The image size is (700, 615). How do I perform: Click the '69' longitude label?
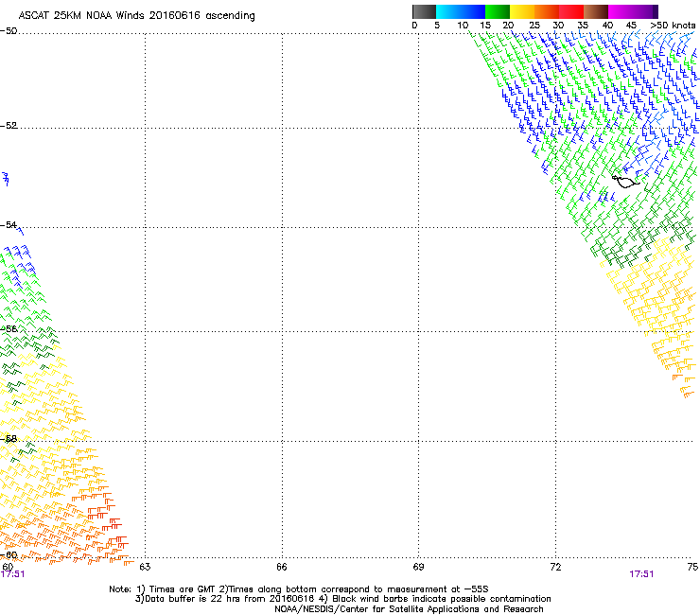(x=418, y=567)
